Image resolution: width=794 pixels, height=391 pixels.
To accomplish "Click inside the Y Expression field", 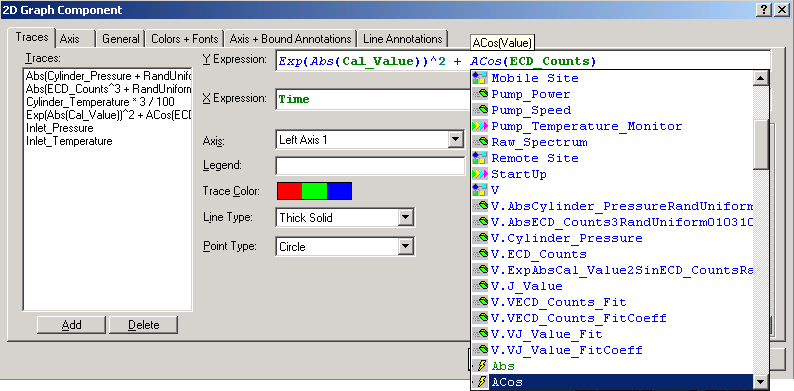I will (523, 61).
